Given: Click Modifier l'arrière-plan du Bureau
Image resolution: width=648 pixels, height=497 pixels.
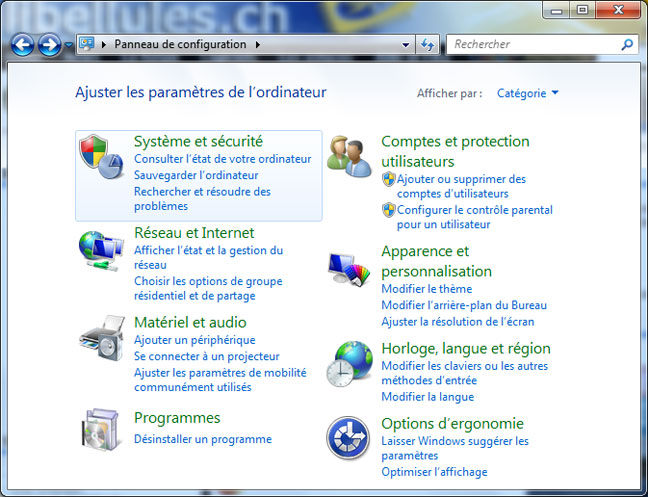Looking at the screenshot, I should click(x=464, y=305).
